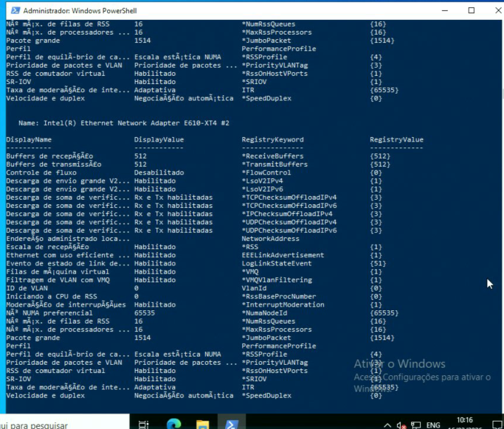The image size is (504, 429).
Task: Open File Explorer from the taskbar
Action: click(201, 424)
